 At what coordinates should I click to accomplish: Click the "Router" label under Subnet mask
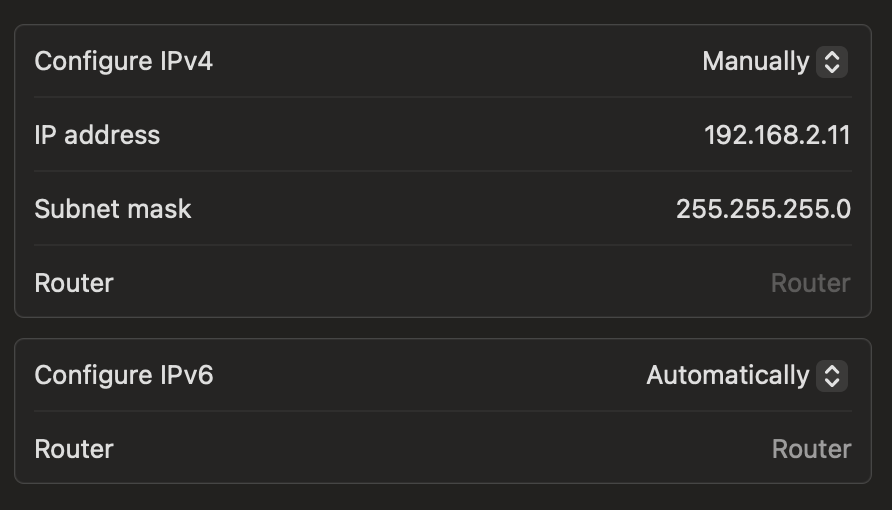point(74,283)
